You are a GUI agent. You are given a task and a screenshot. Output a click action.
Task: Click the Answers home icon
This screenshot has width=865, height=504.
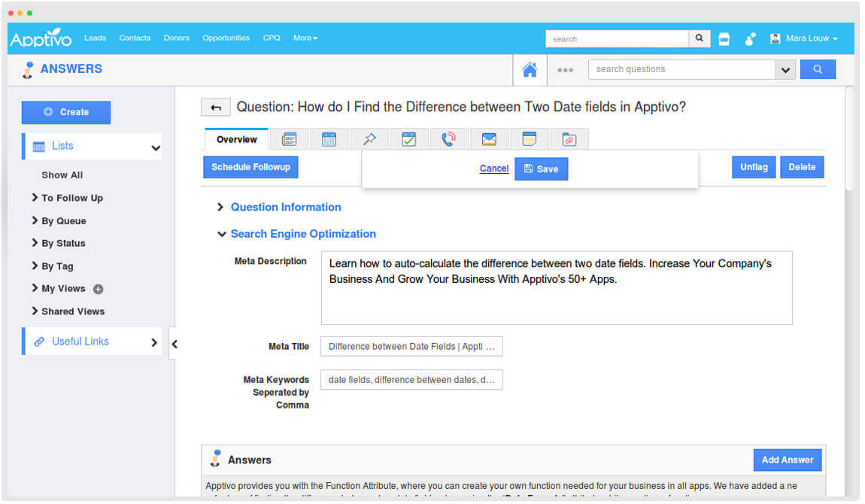(530, 70)
